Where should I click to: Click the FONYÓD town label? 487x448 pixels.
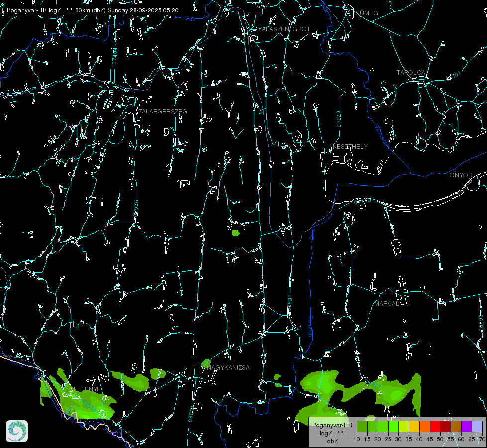[x=459, y=175]
